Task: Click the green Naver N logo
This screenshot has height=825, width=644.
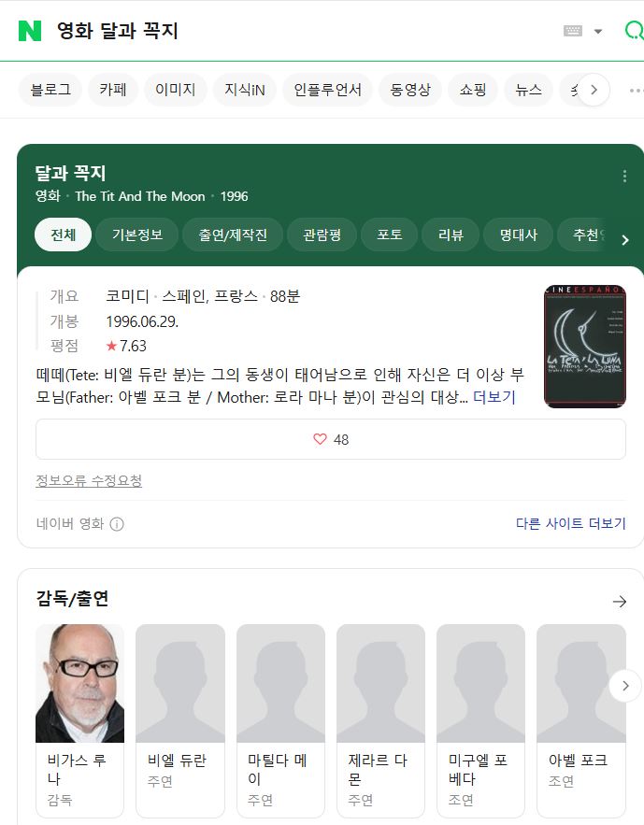Action: click(30, 31)
